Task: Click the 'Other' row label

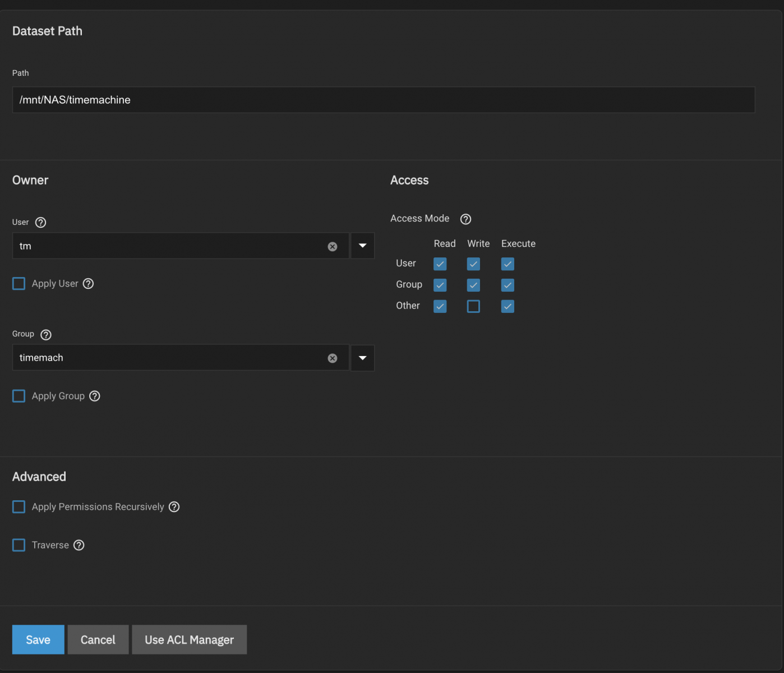Action: (x=408, y=306)
